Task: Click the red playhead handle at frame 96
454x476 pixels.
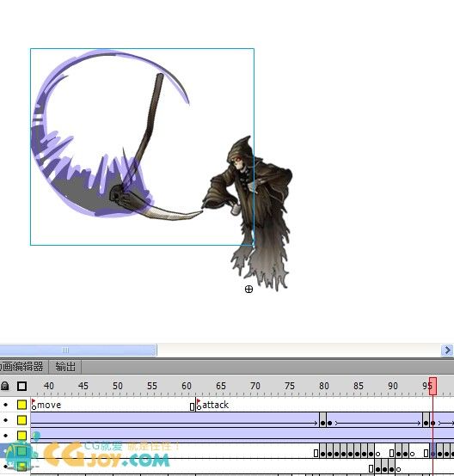Action: pos(433,386)
